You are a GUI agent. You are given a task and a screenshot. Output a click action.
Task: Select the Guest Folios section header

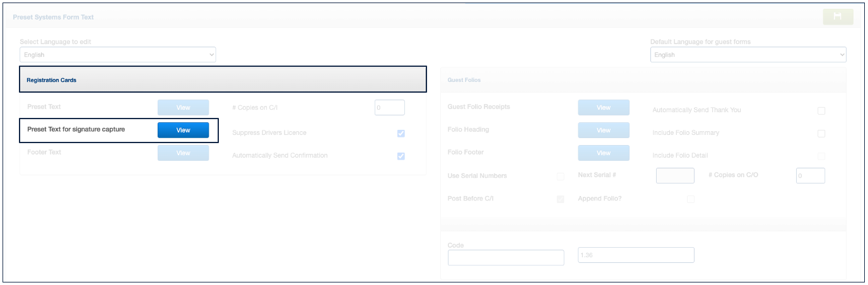point(643,80)
